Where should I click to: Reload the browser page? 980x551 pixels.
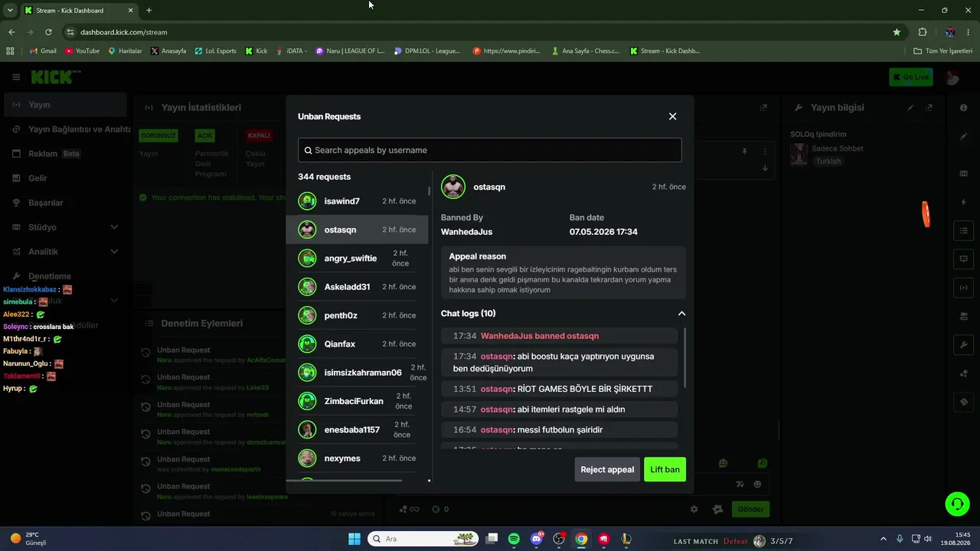click(x=48, y=32)
